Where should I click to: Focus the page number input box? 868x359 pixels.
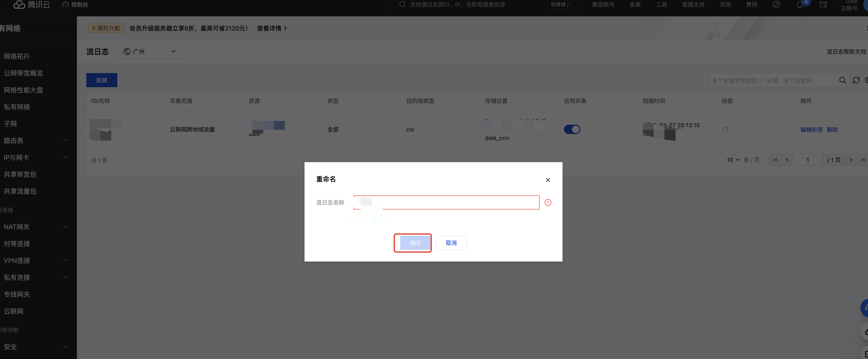click(x=808, y=160)
